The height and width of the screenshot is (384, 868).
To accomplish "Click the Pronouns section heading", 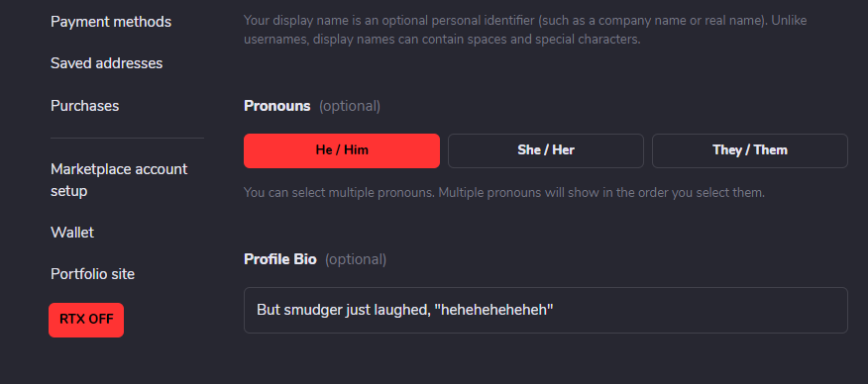I will click(276, 106).
